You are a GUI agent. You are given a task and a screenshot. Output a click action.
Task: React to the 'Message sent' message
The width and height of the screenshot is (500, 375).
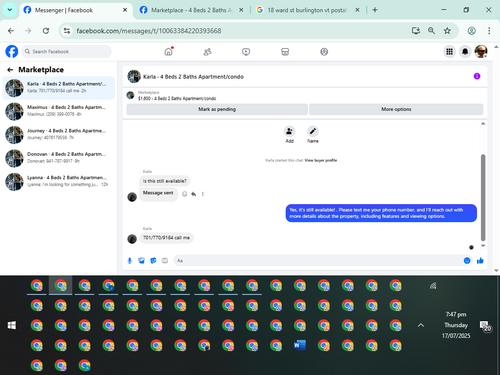tap(184, 194)
